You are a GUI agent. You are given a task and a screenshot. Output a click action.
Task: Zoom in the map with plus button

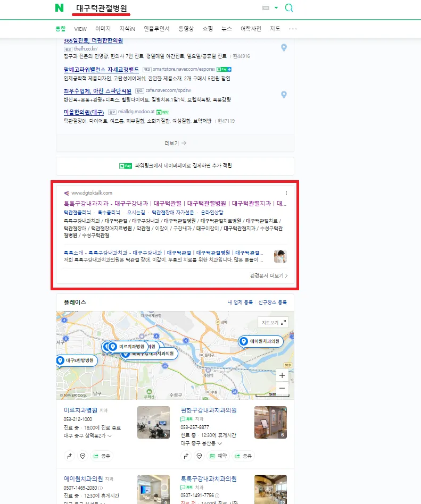click(x=282, y=375)
